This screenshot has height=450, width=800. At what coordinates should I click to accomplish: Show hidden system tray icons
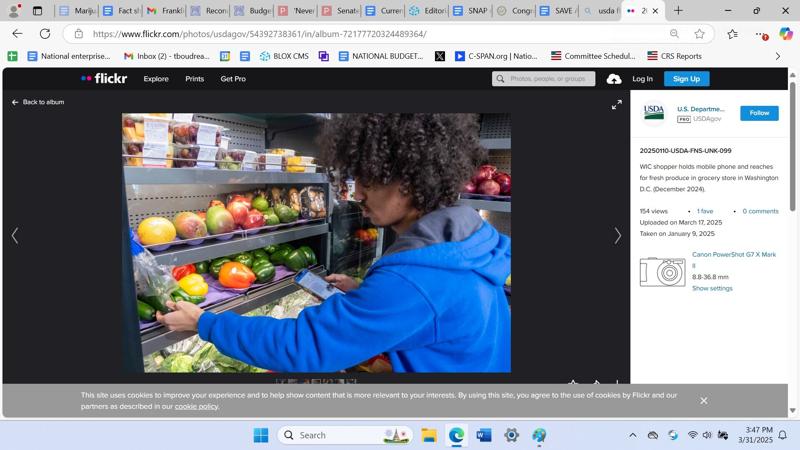632,435
